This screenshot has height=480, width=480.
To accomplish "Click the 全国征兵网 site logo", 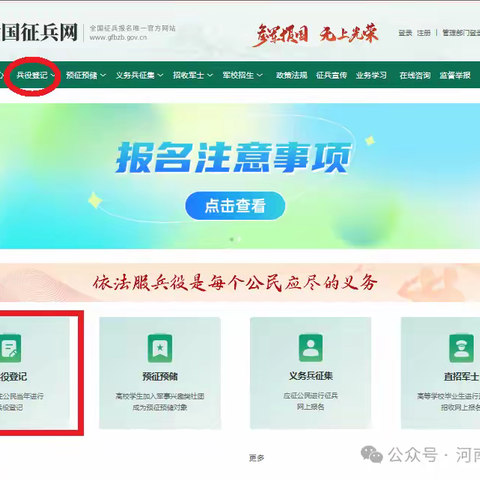I will (x=39, y=32).
